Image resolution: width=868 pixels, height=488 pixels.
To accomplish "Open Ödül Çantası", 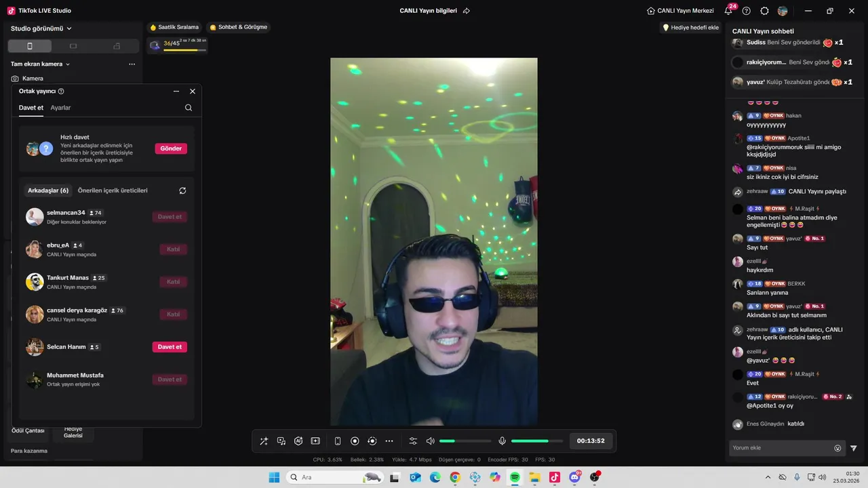I will click(28, 430).
